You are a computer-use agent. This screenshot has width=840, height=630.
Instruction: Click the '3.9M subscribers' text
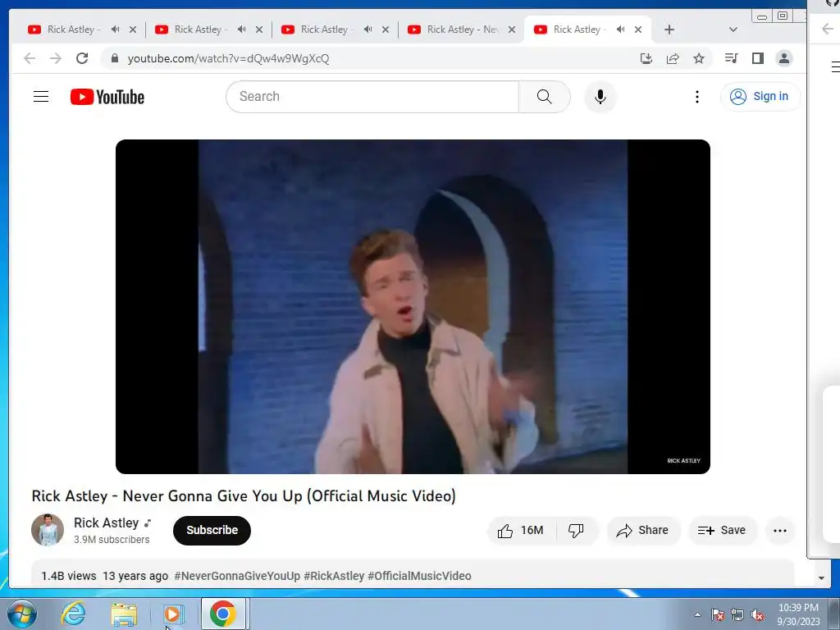pos(112,540)
